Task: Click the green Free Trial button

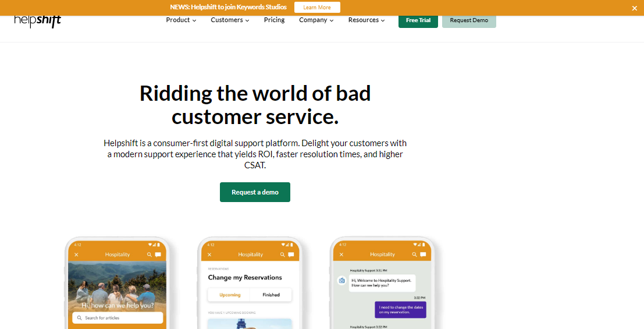Action: tap(418, 20)
